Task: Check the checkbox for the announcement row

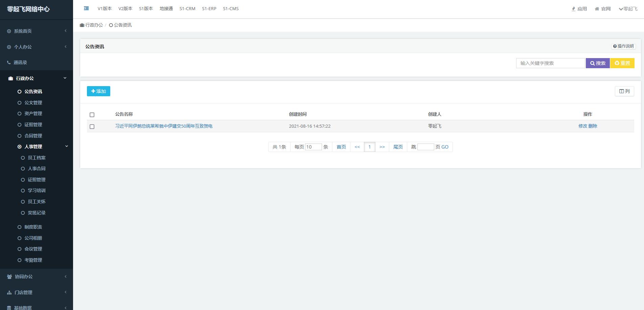Action: coord(92,127)
